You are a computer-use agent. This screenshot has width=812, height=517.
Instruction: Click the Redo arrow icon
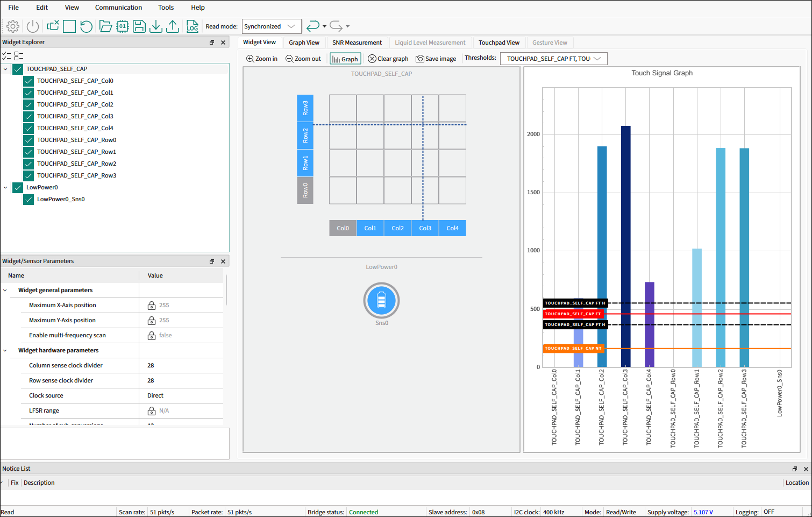(x=336, y=26)
